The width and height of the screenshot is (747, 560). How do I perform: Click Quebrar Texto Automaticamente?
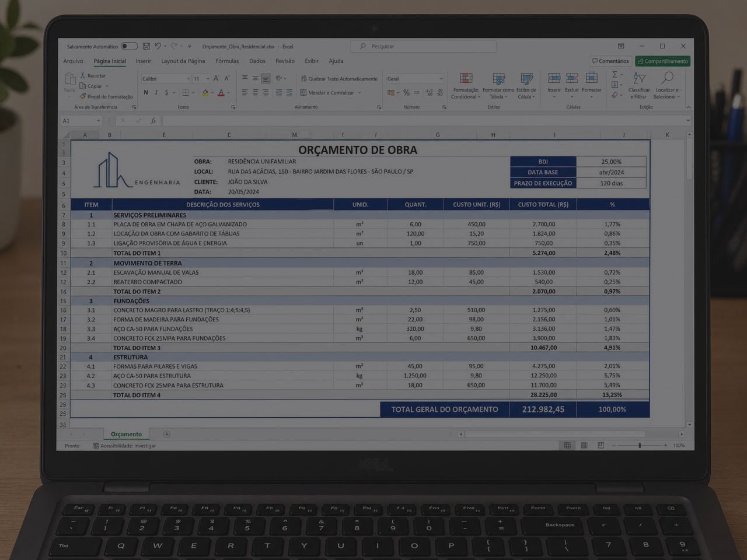(339, 79)
